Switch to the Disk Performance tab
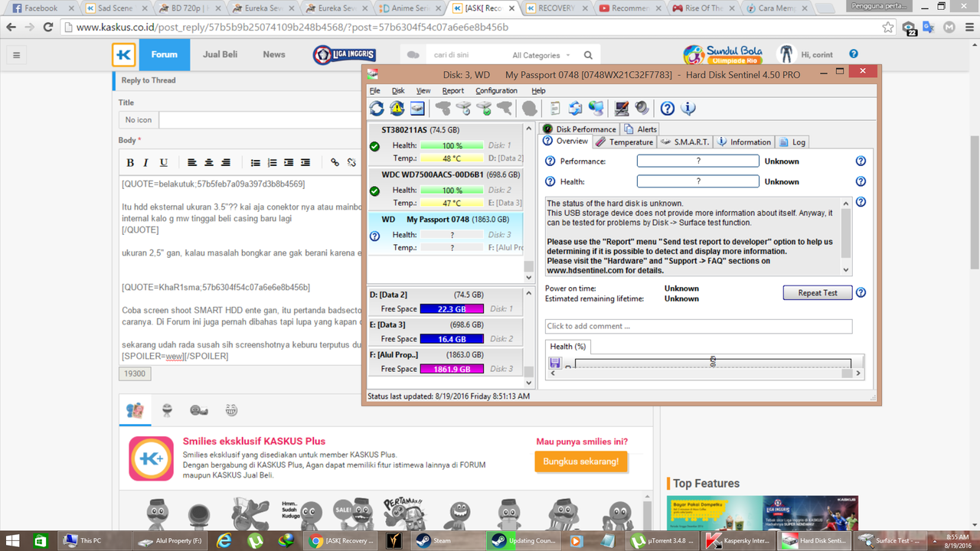This screenshot has height=551, width=980. (x=579, y=129)
